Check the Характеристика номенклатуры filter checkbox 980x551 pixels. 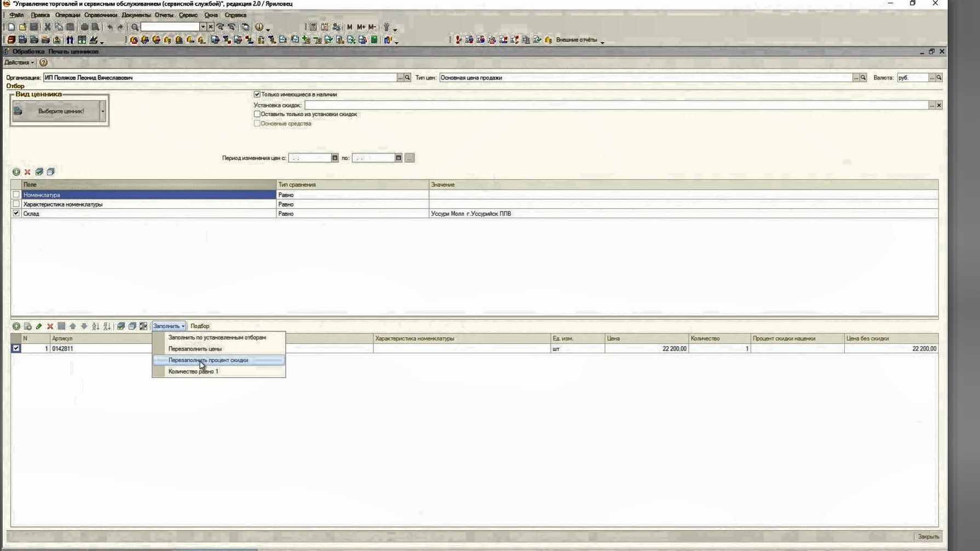tap(16, 204)
